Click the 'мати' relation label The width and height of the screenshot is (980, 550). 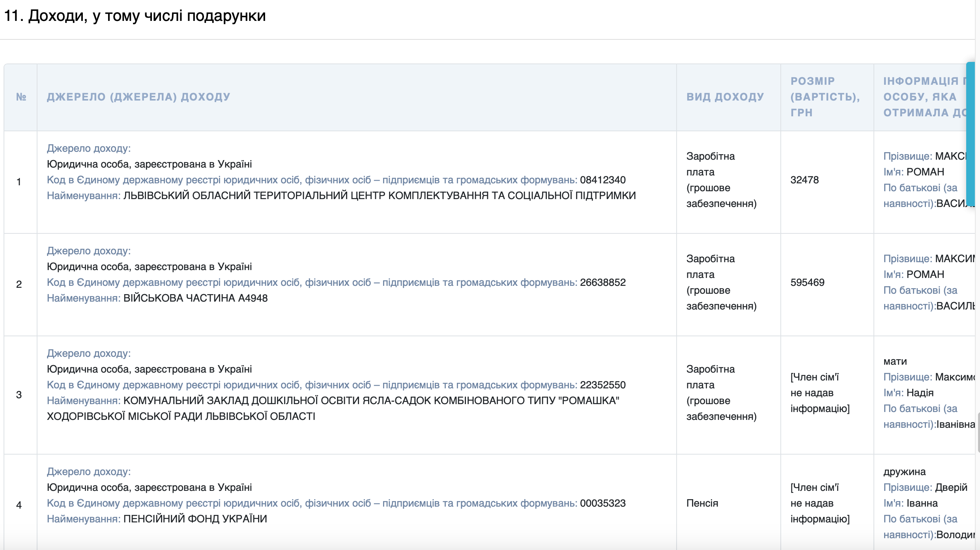(895, 362)
